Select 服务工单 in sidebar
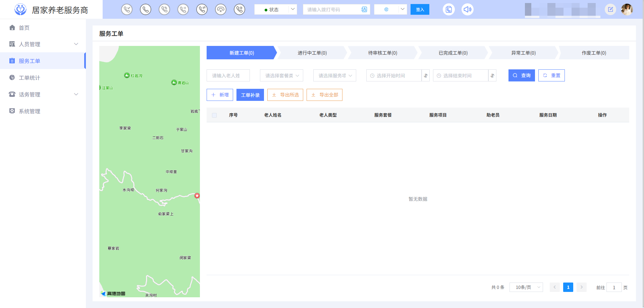This screenshot has width=644, height=308. pos(43,61)
